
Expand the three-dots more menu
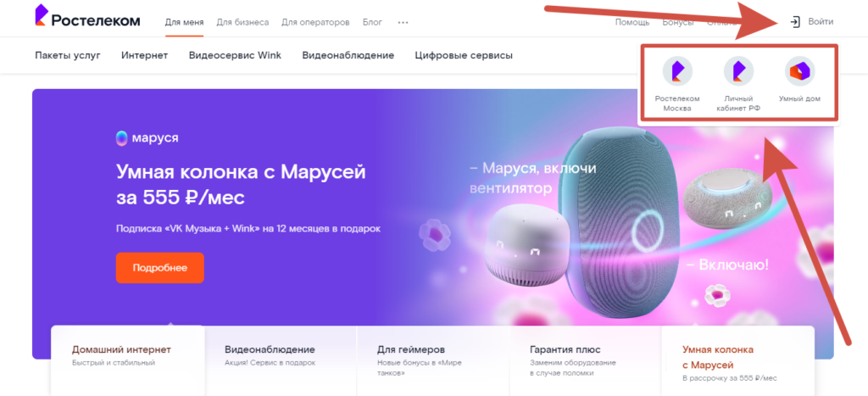403,23
